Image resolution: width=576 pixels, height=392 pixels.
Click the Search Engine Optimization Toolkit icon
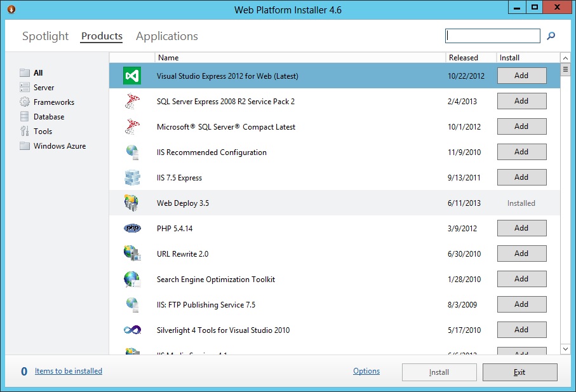[x=132, y=279]
